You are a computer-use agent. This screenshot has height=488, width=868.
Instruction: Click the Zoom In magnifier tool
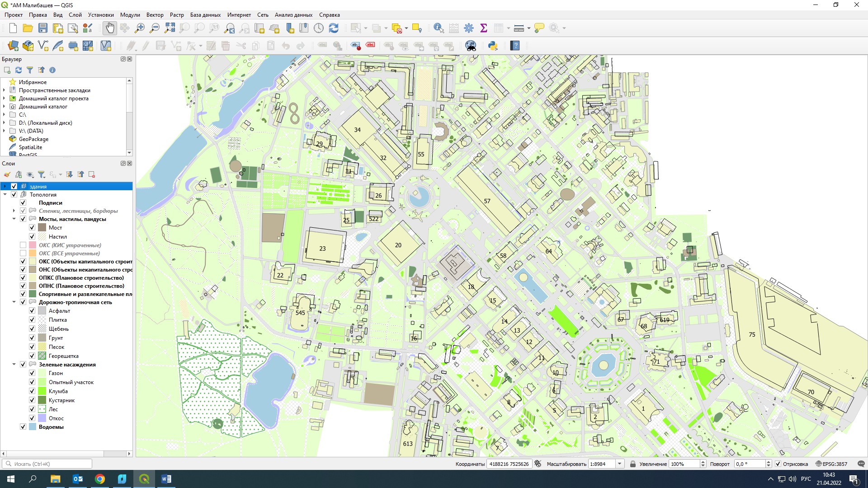coord(140,28)
